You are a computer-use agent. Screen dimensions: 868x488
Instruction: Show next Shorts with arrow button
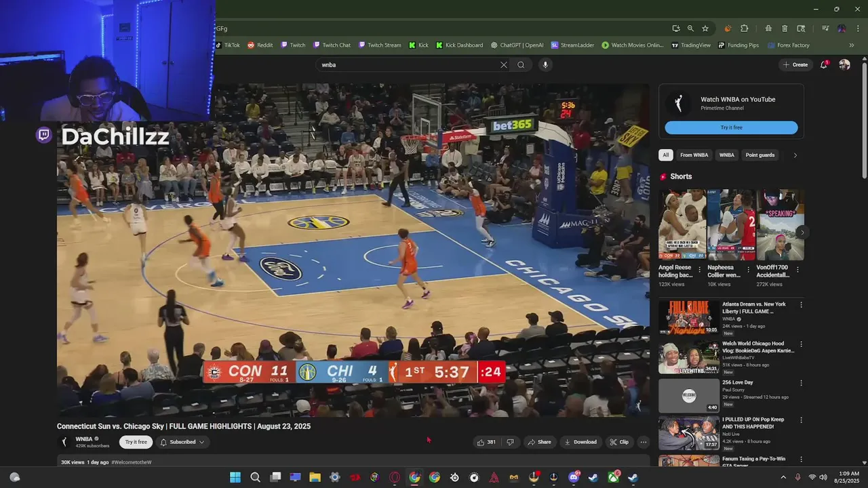coord(802,232)
